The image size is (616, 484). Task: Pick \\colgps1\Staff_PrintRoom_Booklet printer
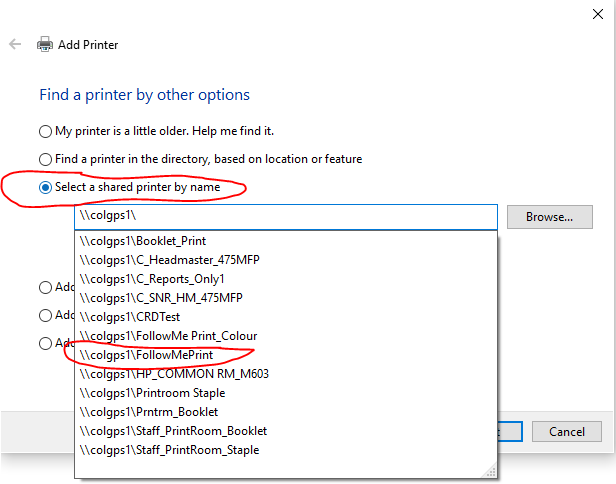(173, 431)
